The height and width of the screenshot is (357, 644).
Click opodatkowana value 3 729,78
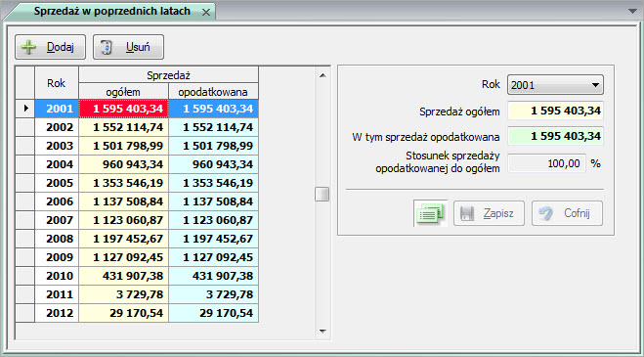tap(214, 294)
